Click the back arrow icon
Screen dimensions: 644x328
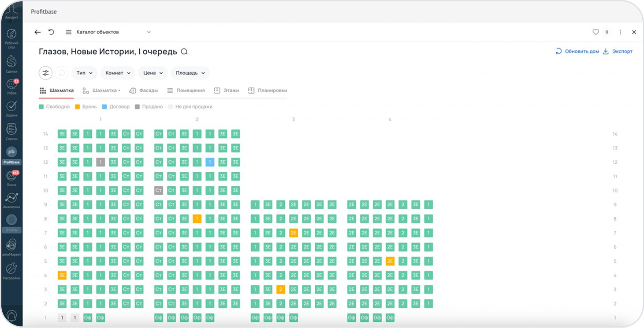tap(37, 32)
